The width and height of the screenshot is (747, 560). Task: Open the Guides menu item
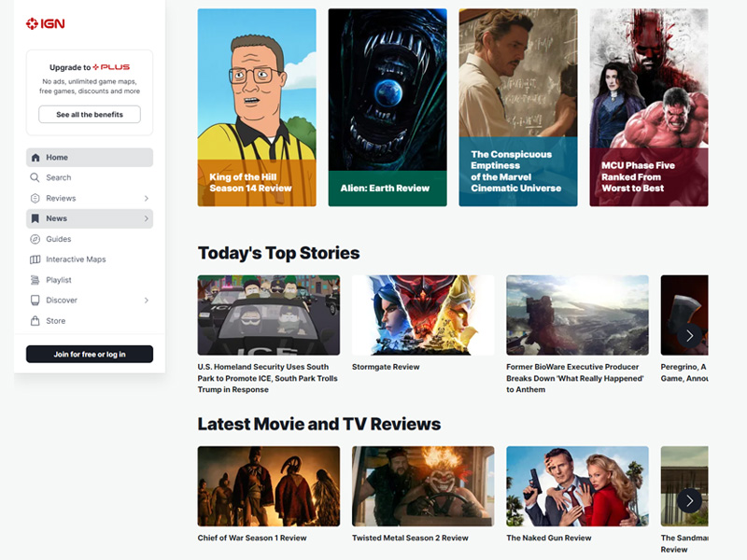click(59, 239)
